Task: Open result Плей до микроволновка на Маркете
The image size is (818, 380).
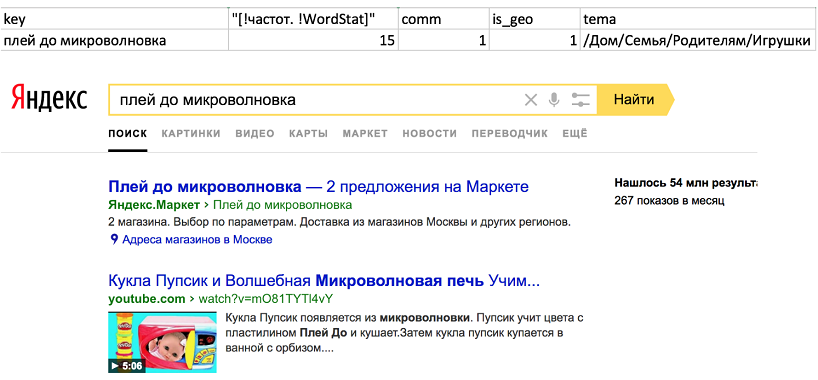Action: click(319, 186)
